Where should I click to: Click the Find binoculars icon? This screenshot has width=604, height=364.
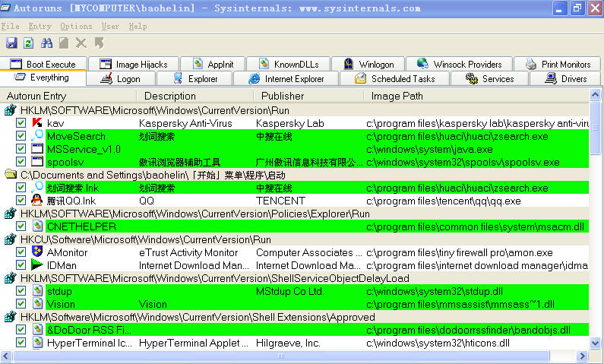click(46, 43)
